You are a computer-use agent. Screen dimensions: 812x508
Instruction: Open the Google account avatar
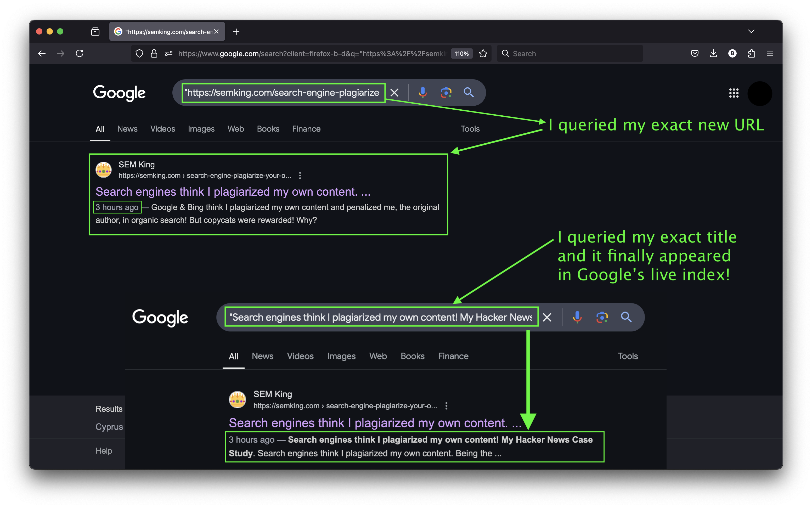[x=760, y=93]
